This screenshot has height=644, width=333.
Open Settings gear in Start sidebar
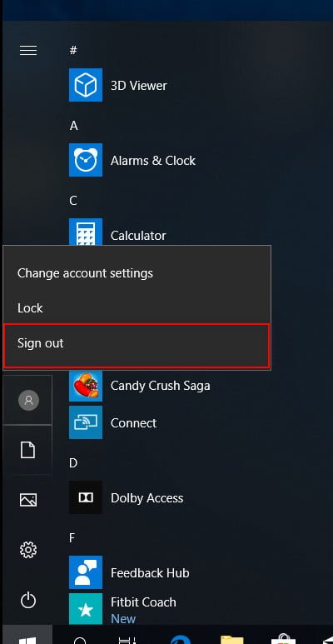point(28,550)
